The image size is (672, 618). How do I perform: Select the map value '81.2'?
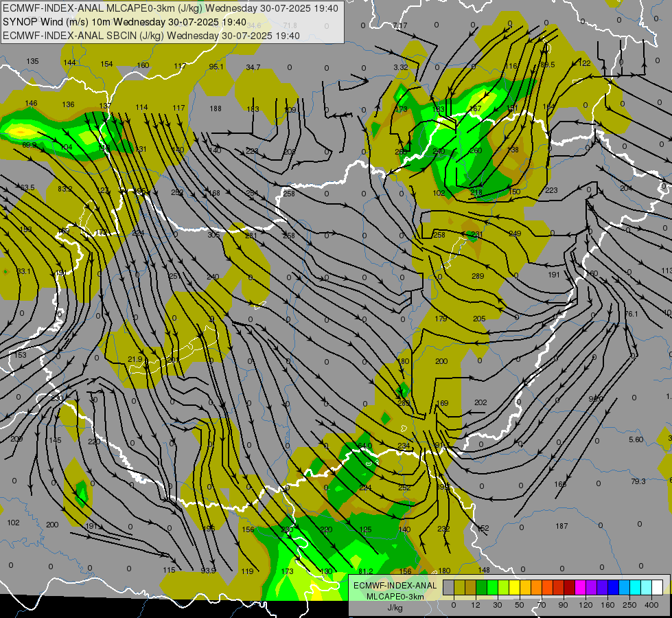(x=366, y=571)
